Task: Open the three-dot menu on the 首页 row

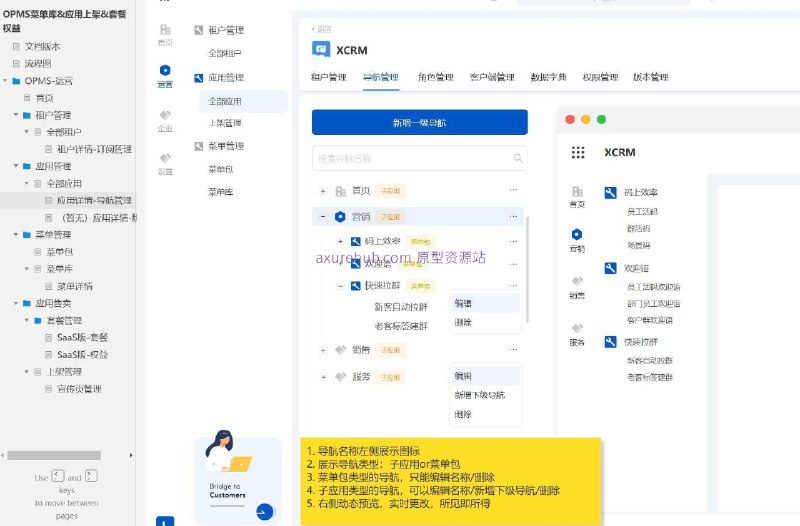Action: pos(513,190)
